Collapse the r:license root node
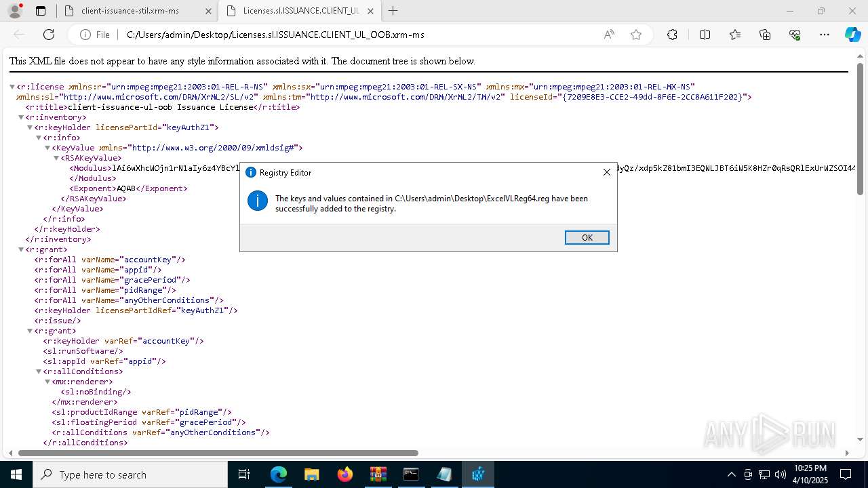 tap(12, 87)
